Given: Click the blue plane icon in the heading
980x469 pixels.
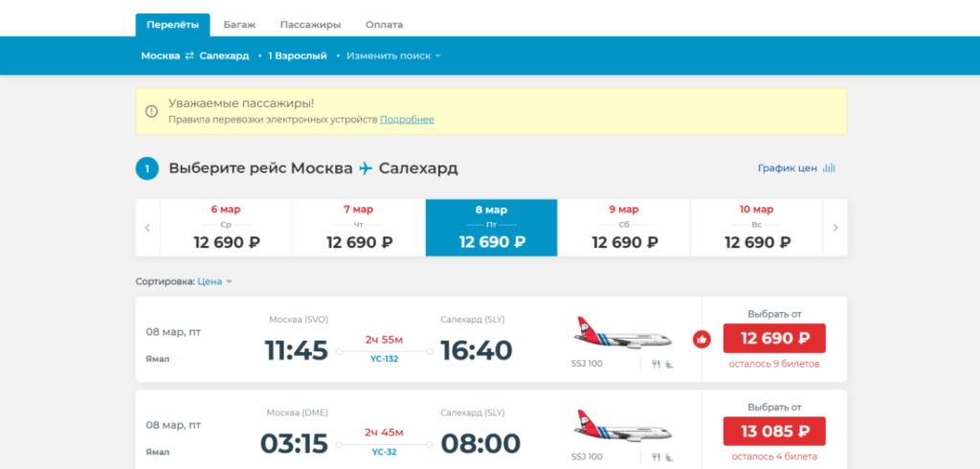Looking at the screenshot, I should coord(366,168).
